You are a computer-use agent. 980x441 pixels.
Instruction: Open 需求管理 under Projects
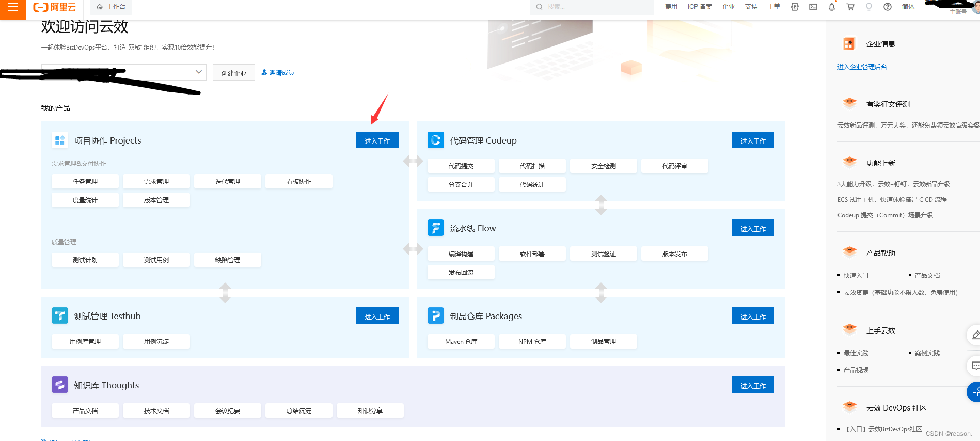[x=156, y=181]
